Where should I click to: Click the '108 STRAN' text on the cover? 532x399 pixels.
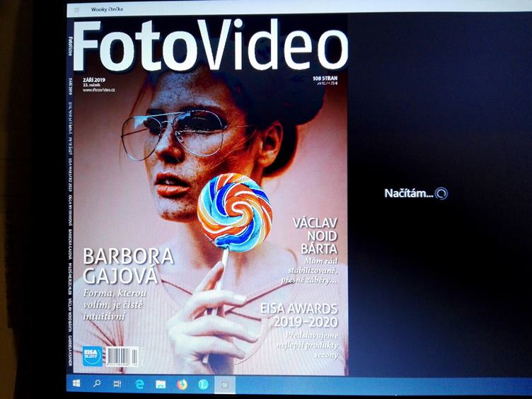[x=325, y=79]
